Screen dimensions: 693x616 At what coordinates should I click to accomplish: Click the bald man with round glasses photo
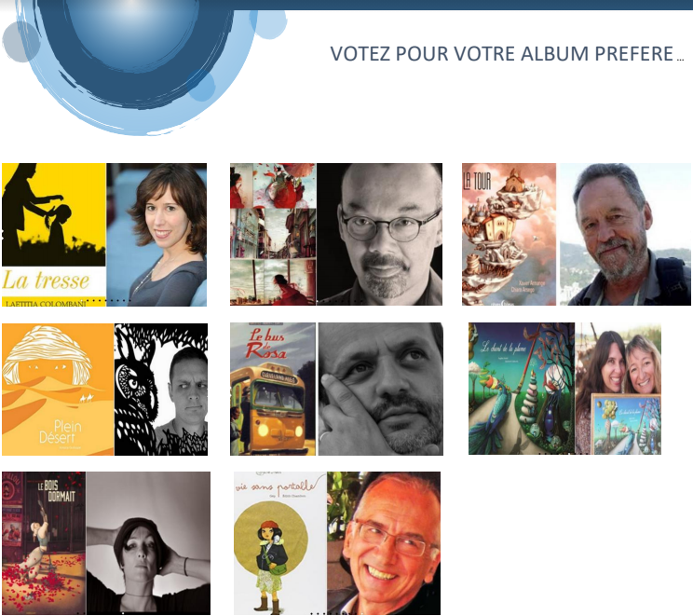(380, 234)
